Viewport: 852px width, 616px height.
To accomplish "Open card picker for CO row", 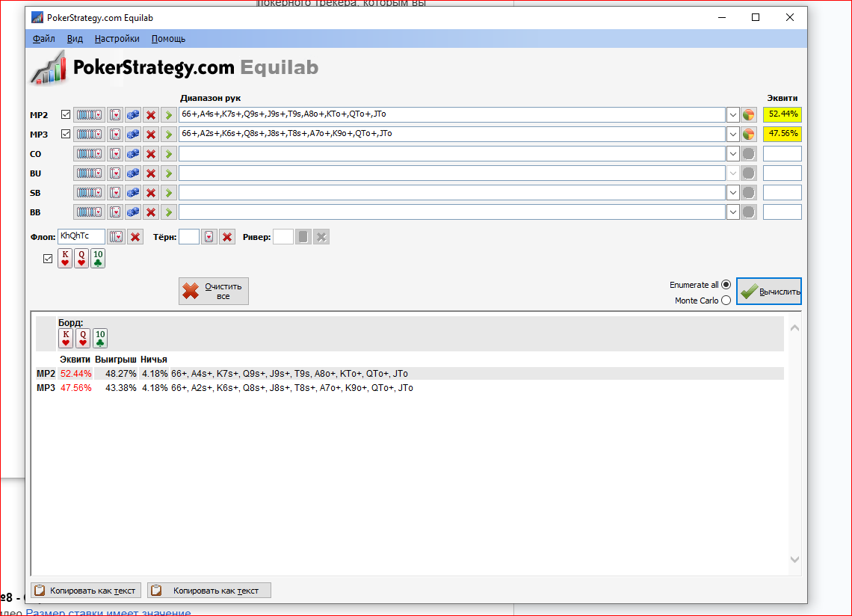I will point(115,154).
